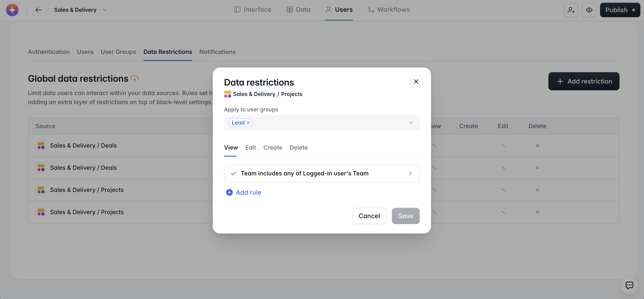Click the Delete column header
Image resolution: width=644 pixels, height=299 pixels.
[x=537, y=126]
